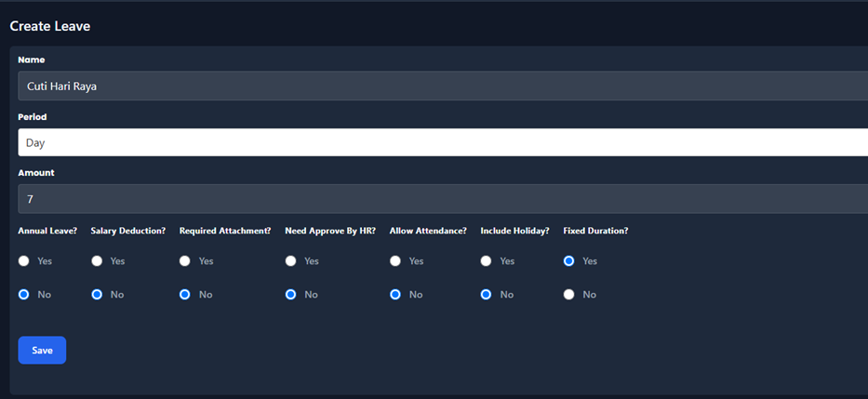Click the Name field label
The width and height of the screenshot is (868, 399).
tap(32, 60)
